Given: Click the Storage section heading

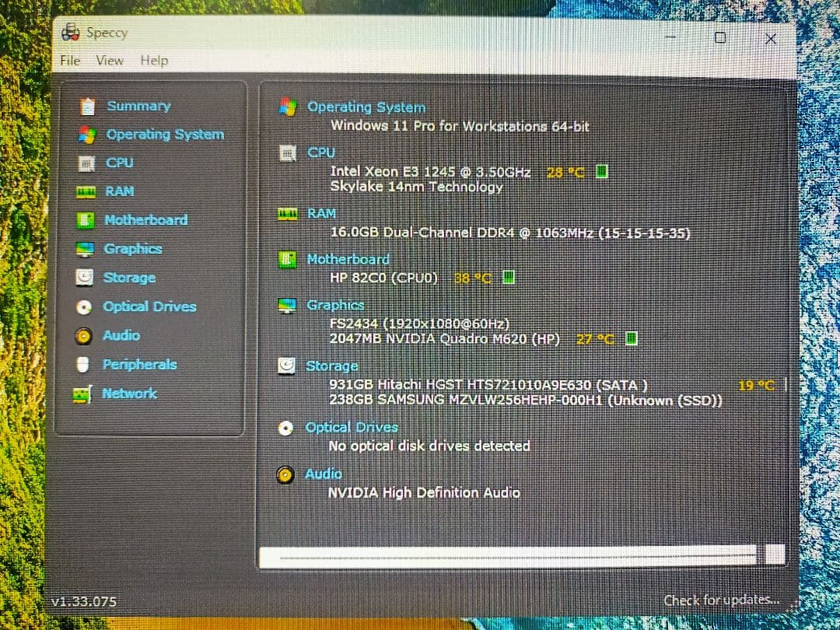Looking at the screenshot, I should click(x=332, y=366).
